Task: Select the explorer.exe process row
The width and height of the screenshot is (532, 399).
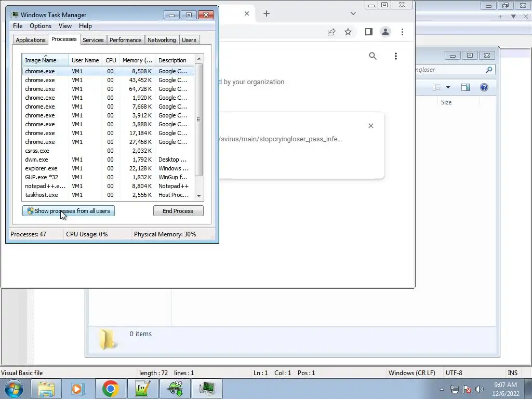Action: point(108,168)
